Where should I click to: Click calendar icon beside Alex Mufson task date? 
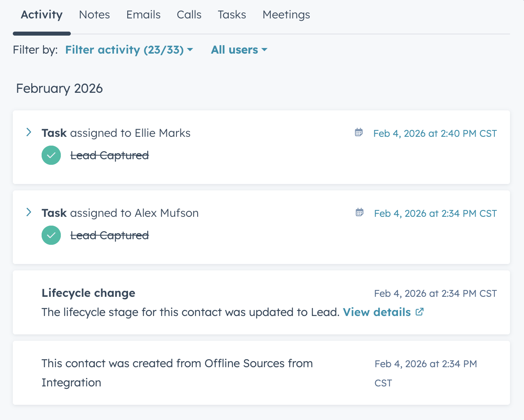(x=360, y=212)
